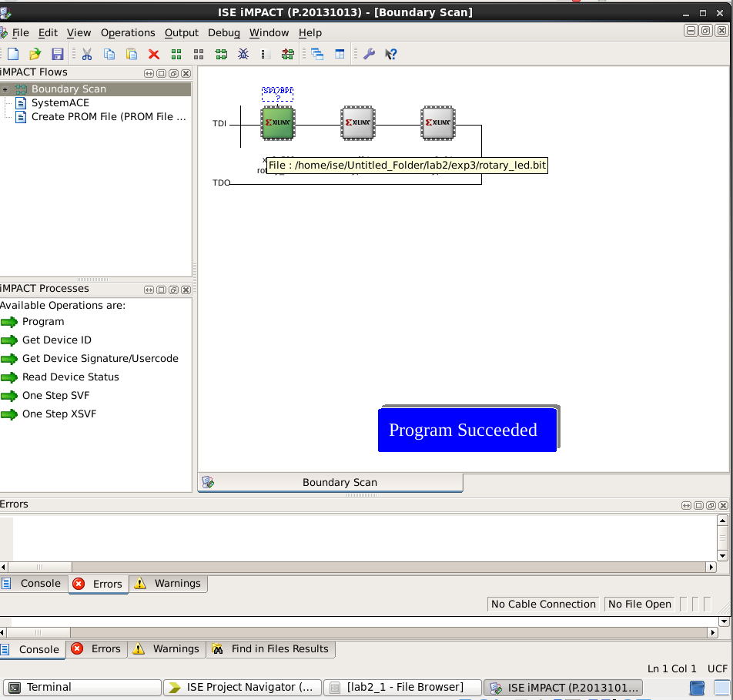
Task: Click the Errors panel scroll down arrow
Action: (722, 556)
